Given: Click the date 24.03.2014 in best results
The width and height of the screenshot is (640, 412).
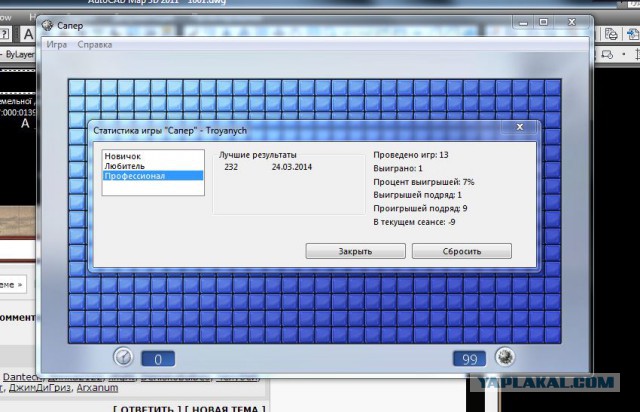Looking at the screenshot, I should pos(292,167).
